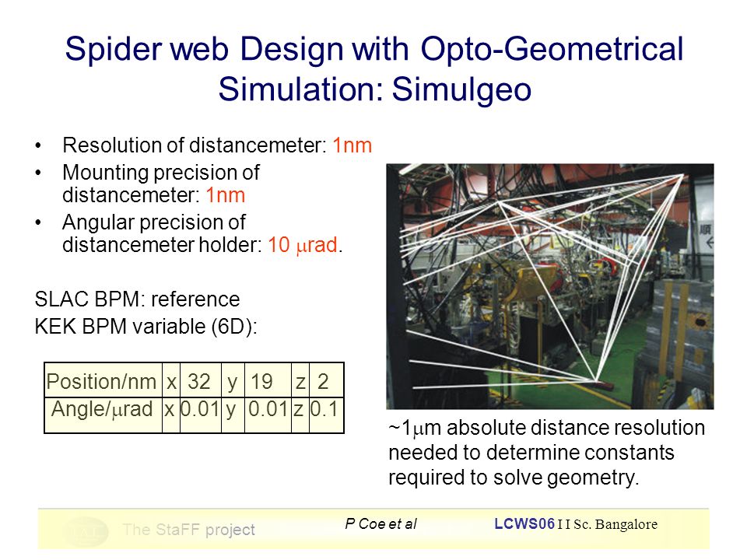Select the 'Mounting precision of' bullet text

[x=161, y=173]
